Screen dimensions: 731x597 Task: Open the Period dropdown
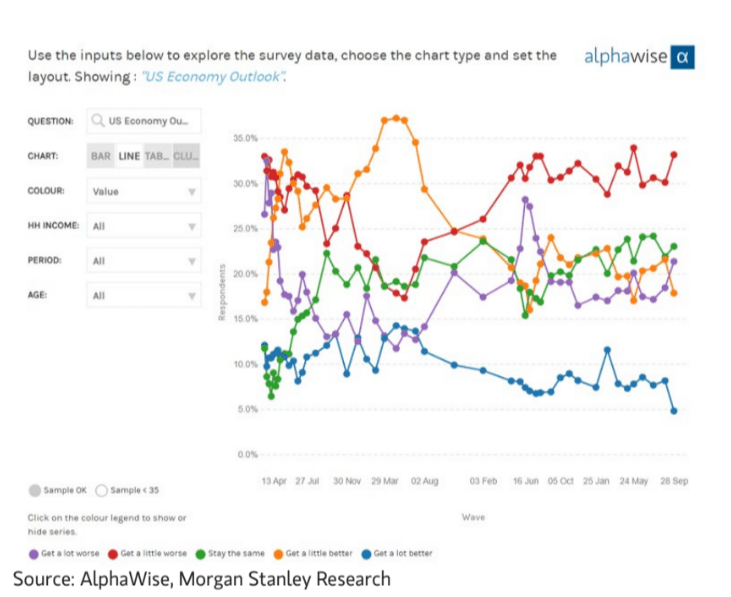click(144, 261)
